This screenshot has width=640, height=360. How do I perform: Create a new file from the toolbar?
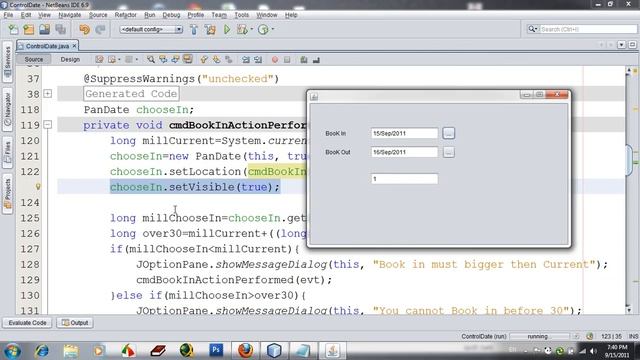[13, 29]
